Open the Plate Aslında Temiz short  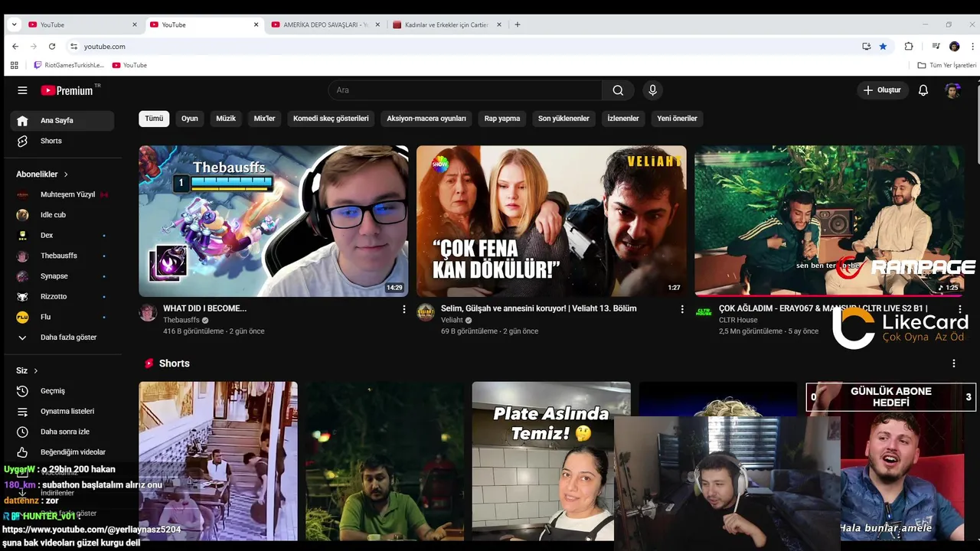[551, 461]
